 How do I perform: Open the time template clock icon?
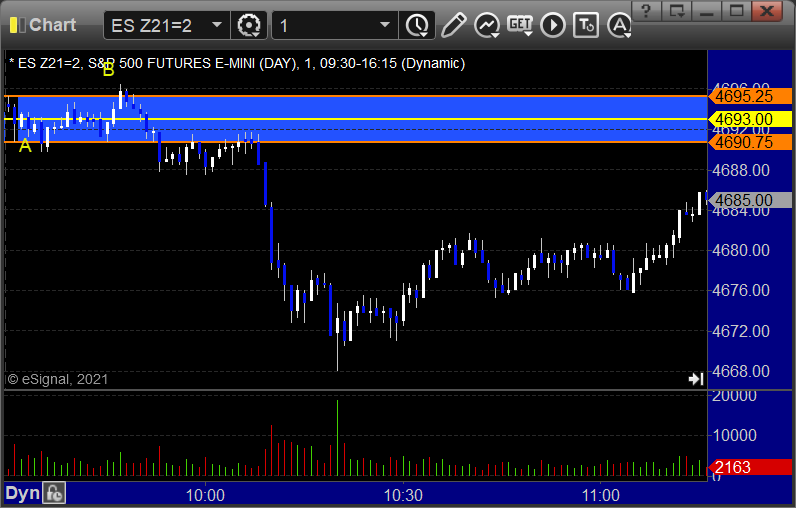417,25
